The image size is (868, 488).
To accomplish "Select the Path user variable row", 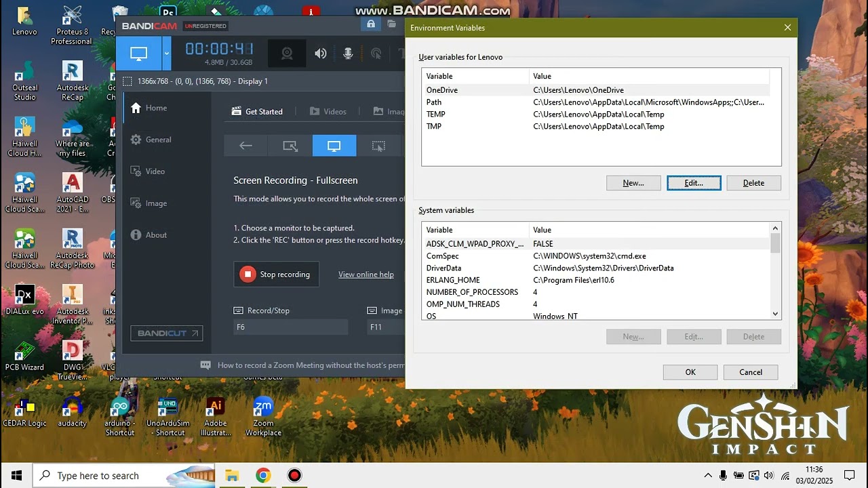I will pyautogui.click(x=595, y=102).
